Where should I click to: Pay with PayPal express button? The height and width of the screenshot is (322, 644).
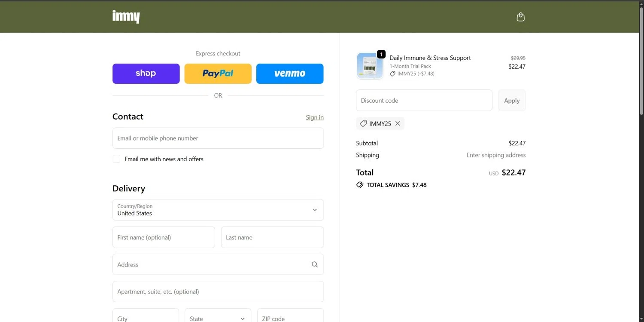tap(218, 74)
